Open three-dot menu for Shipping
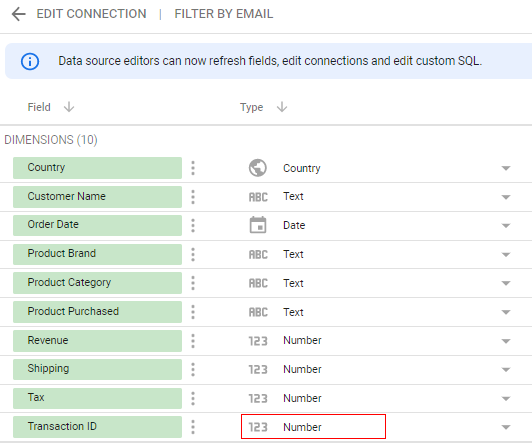532x448 pixels. 193,369
